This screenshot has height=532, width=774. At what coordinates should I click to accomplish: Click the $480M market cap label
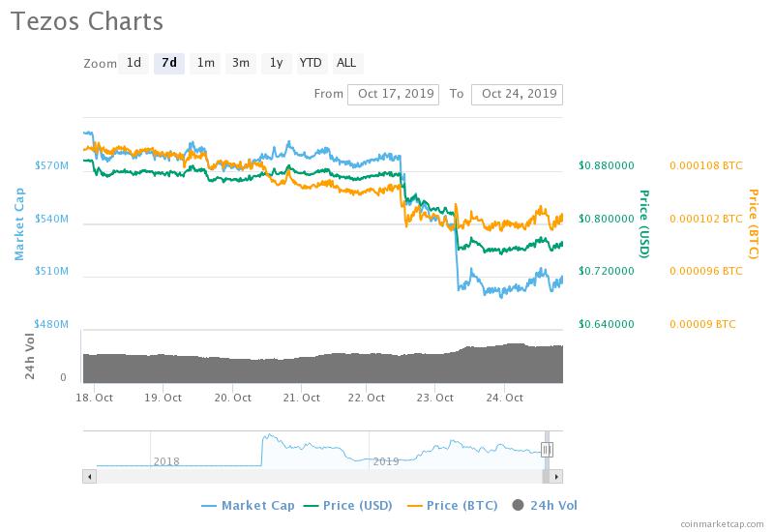point(51,324)
